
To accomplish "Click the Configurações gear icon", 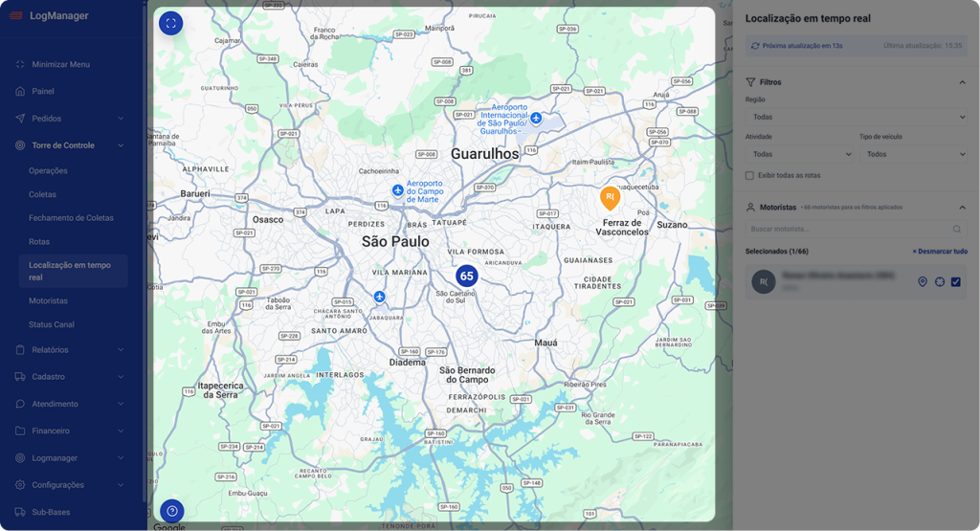I will 20,485.
